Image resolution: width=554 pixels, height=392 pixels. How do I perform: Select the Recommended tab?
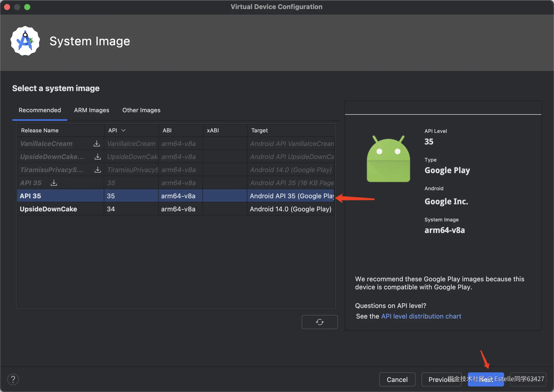point(40,110)
